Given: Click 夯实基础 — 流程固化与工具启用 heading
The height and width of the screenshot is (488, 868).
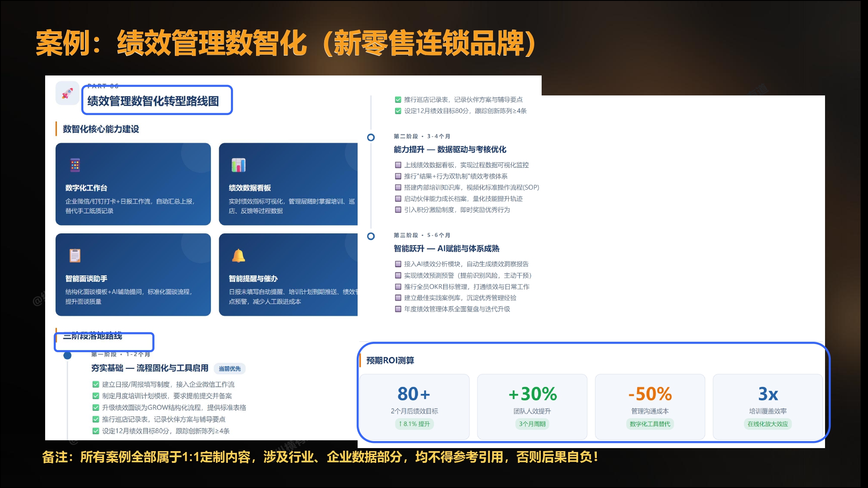Looking at the screenshot, I should (150, 368).
